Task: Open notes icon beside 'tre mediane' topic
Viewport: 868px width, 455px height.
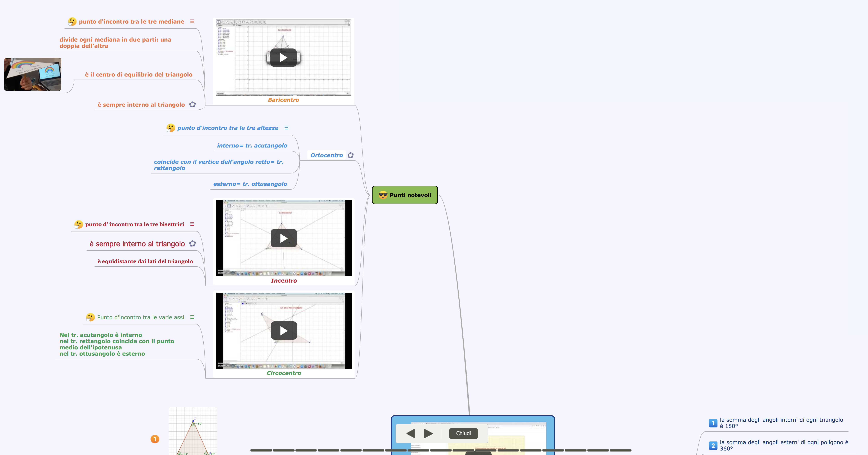Action: pyautogui.click(x=192, y=21)
